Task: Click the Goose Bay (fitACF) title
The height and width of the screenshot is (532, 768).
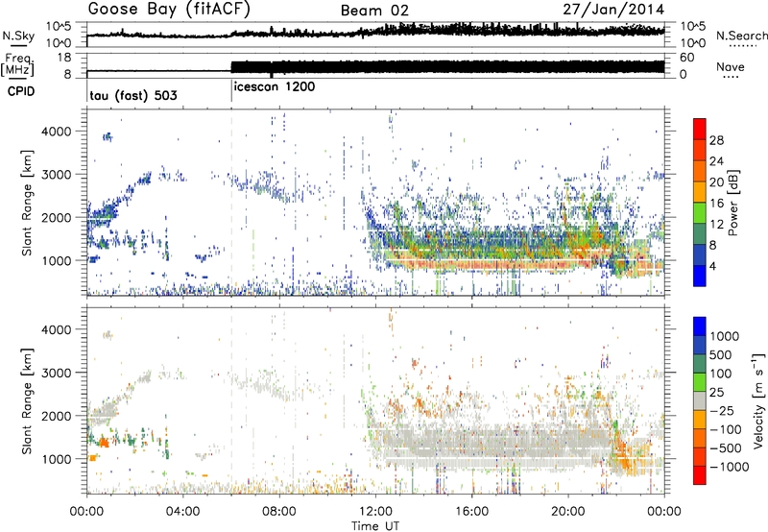Action: [169, 10]
